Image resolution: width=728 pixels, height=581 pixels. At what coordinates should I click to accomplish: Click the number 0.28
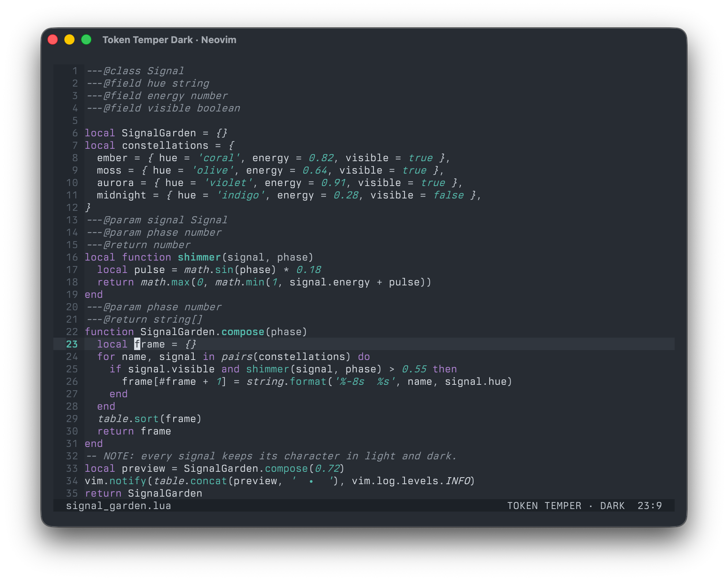346,195
